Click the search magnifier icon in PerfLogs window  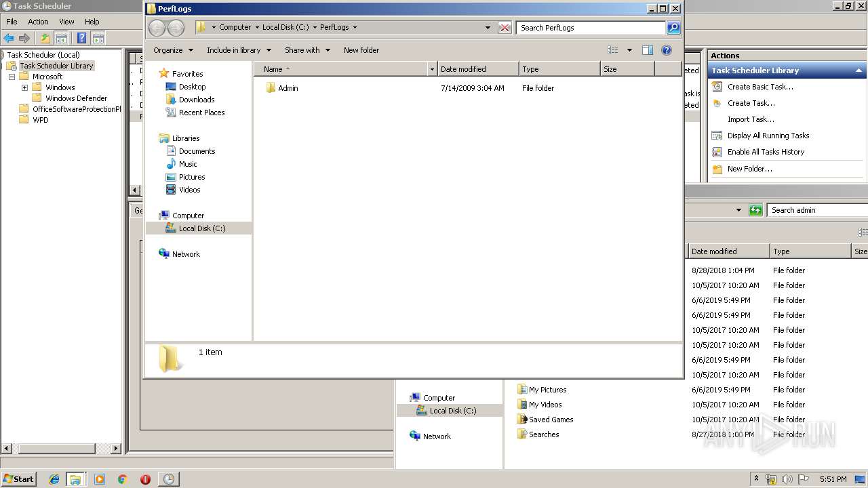pyautogui.click(x=673, y=28)
